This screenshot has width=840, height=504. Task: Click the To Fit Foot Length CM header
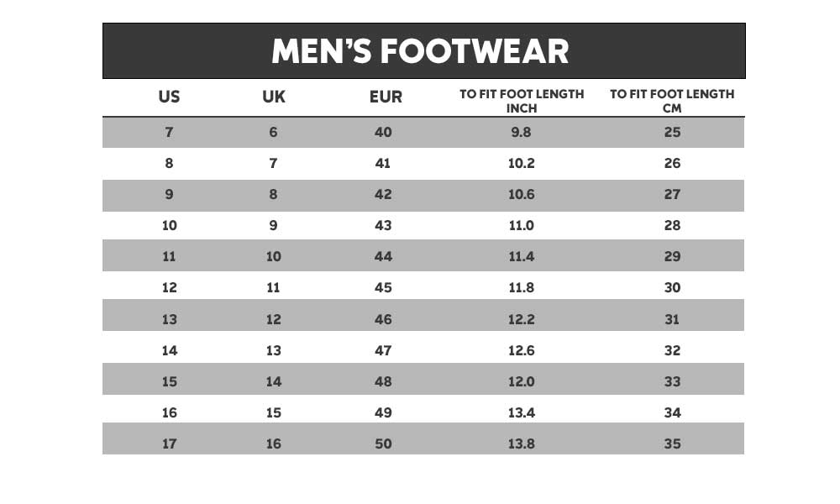[672, 101]
